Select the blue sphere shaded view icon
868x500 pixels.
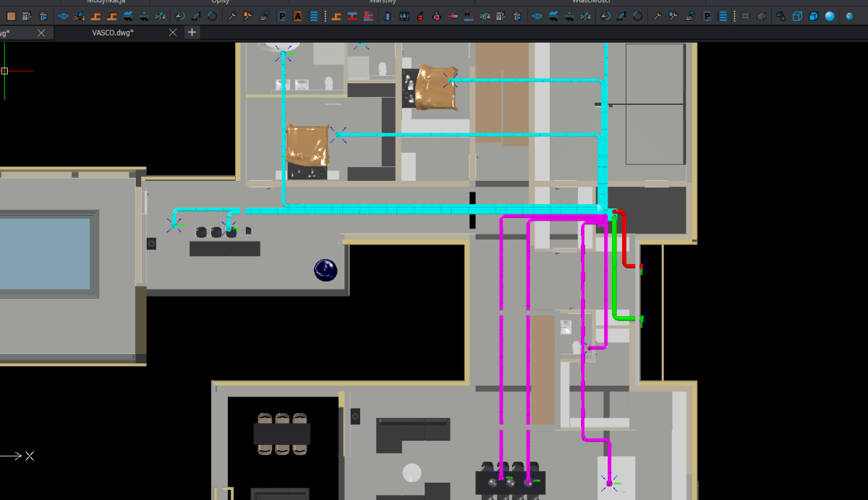(x=830, y=16)
